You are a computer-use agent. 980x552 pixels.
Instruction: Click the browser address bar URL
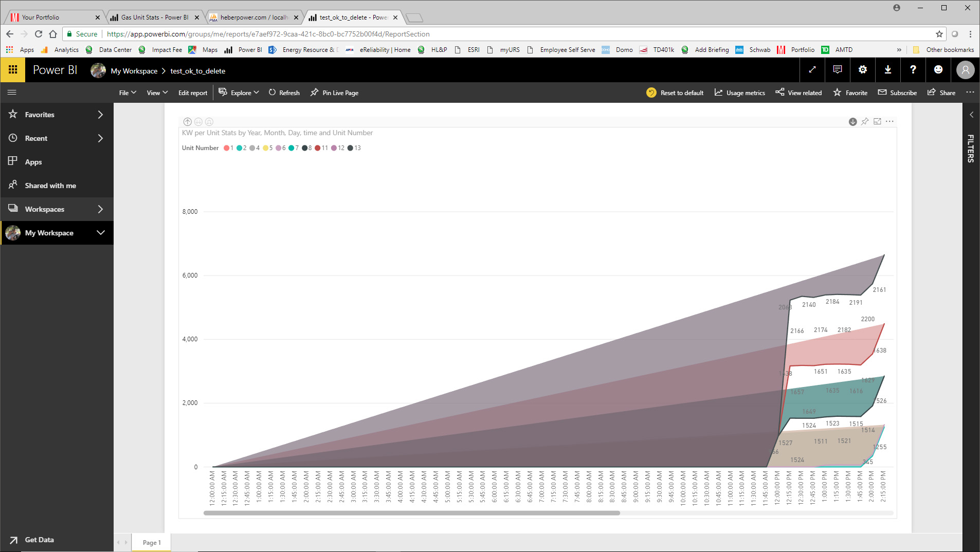pos(268,34)
